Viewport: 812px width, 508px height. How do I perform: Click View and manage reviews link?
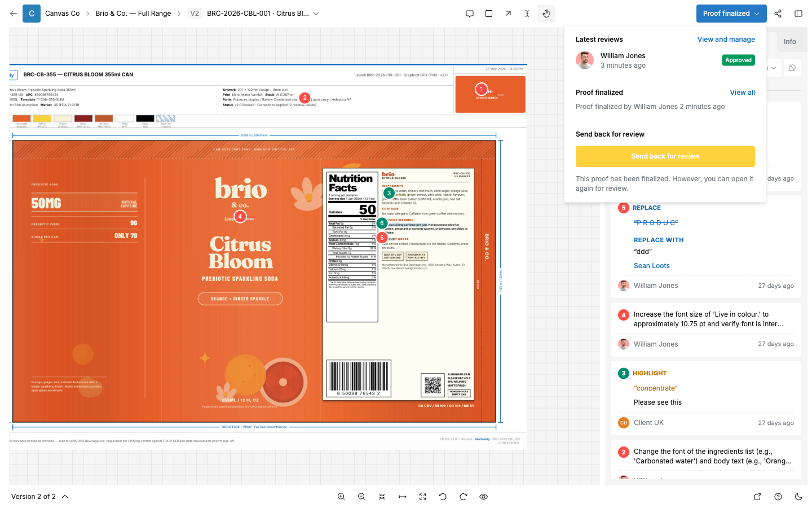point(726,40)
